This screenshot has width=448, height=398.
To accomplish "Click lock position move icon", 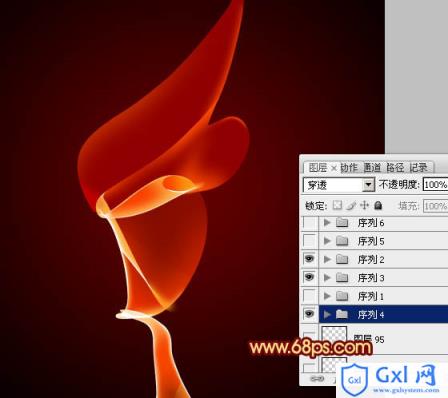I will click(365, 205).
